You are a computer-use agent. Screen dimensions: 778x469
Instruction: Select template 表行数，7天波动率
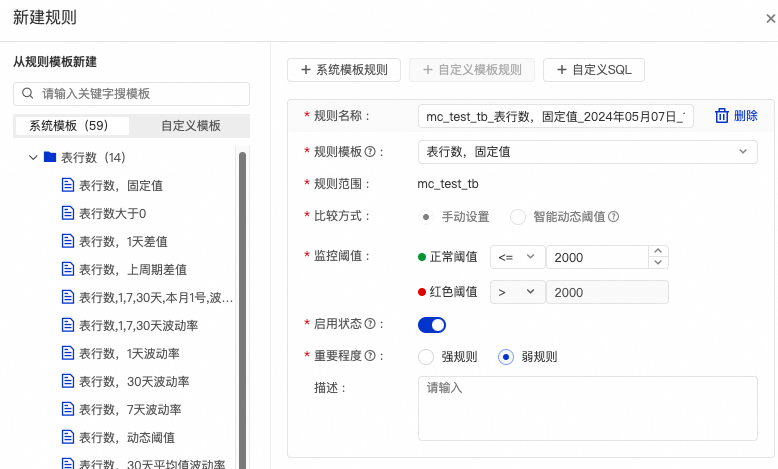pos(130,409)
